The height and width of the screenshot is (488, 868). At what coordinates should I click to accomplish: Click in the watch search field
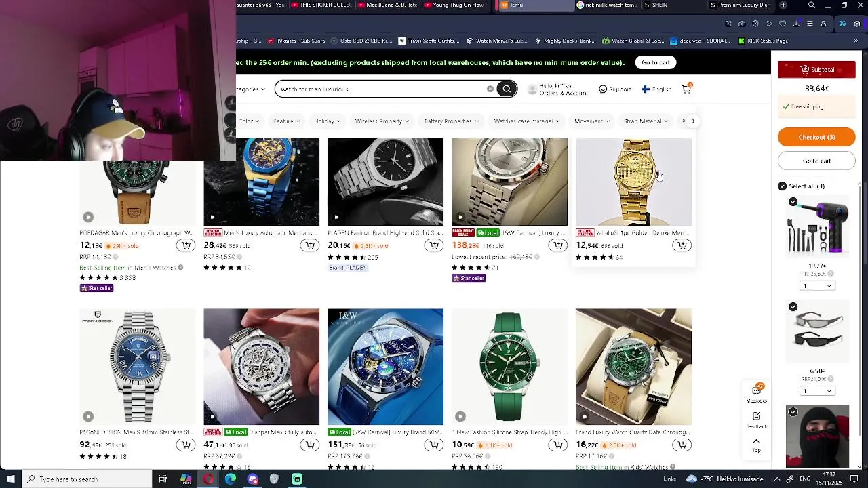click(x=380, y=89)
